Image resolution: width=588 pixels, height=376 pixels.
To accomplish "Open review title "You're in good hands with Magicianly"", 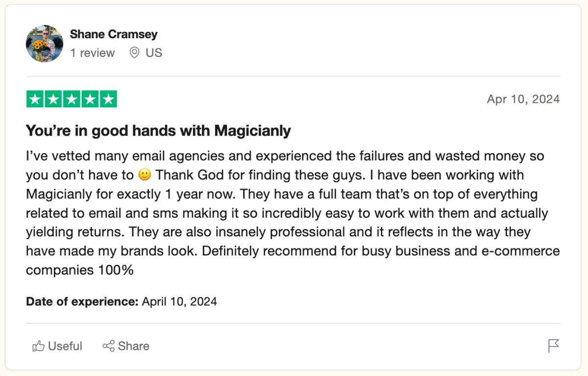I will tap(158, 130).
